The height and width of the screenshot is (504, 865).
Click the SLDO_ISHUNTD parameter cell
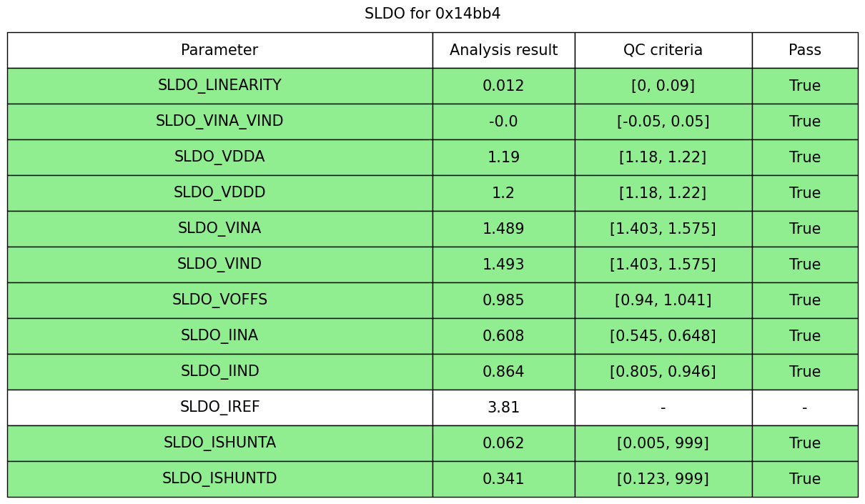[219, 479]
